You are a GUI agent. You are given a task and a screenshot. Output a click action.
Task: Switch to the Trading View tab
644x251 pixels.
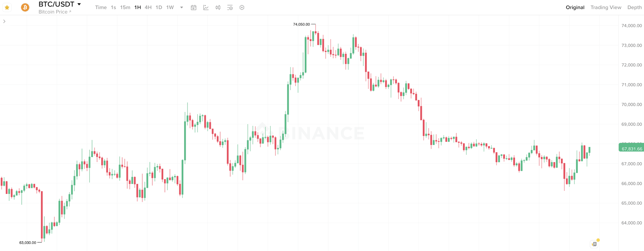pos(606,7)
